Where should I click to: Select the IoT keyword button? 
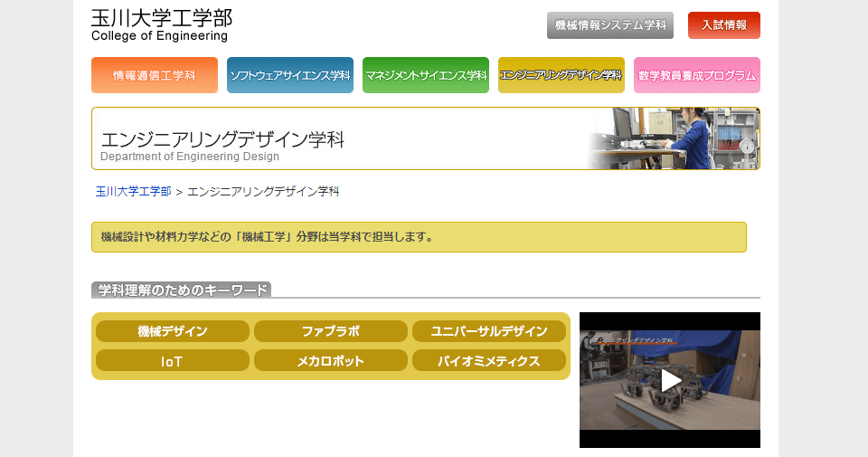173,361
